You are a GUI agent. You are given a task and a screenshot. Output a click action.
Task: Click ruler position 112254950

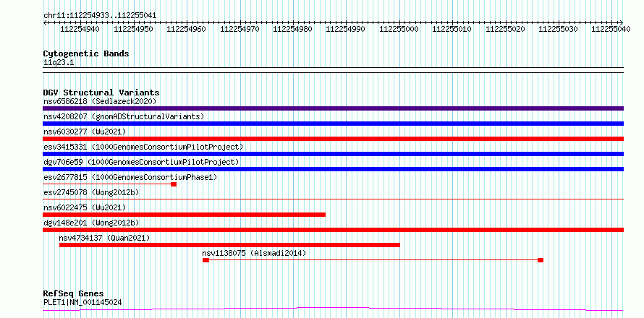[133, 29]
